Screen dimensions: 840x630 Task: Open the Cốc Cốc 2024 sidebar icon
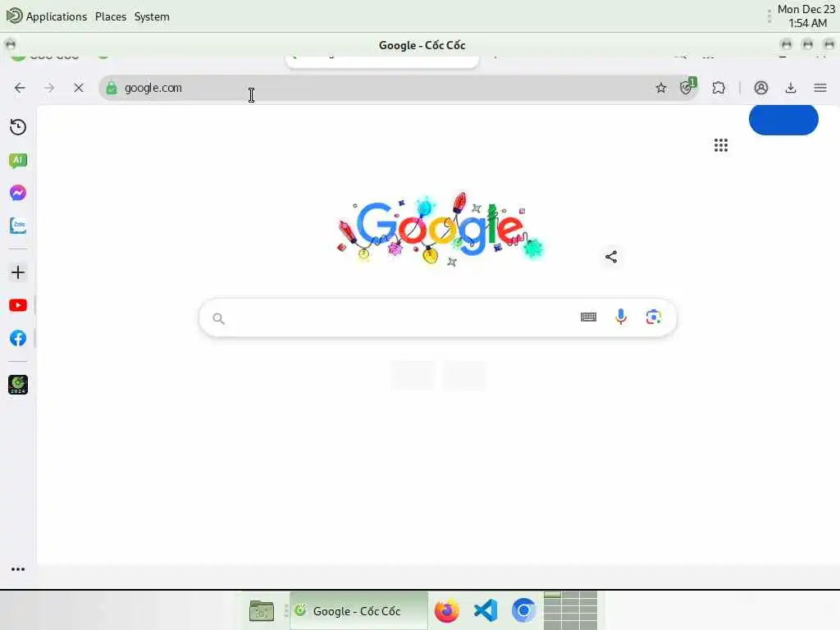(18, 385)
